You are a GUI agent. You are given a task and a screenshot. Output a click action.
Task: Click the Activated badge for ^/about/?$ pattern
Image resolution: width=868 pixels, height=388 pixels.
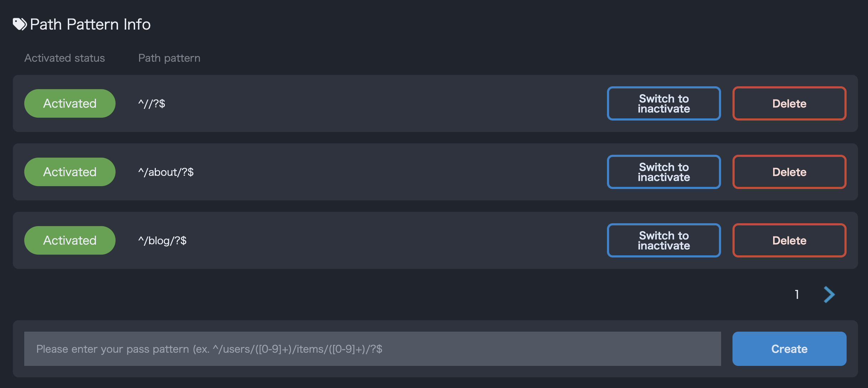(70, 172)
